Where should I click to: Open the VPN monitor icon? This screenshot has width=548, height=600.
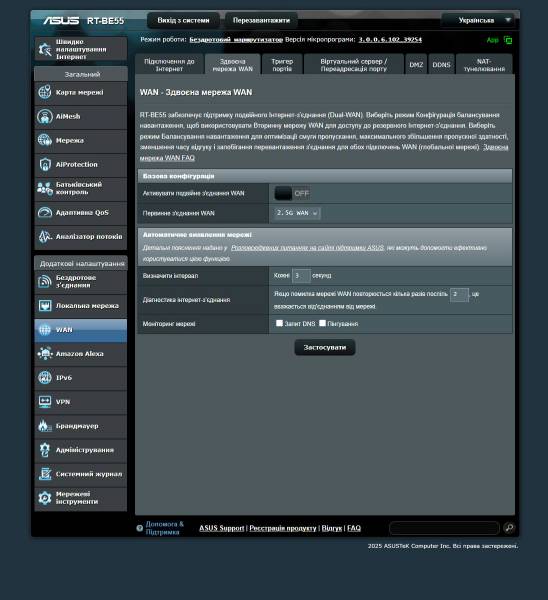click(45, 402)
